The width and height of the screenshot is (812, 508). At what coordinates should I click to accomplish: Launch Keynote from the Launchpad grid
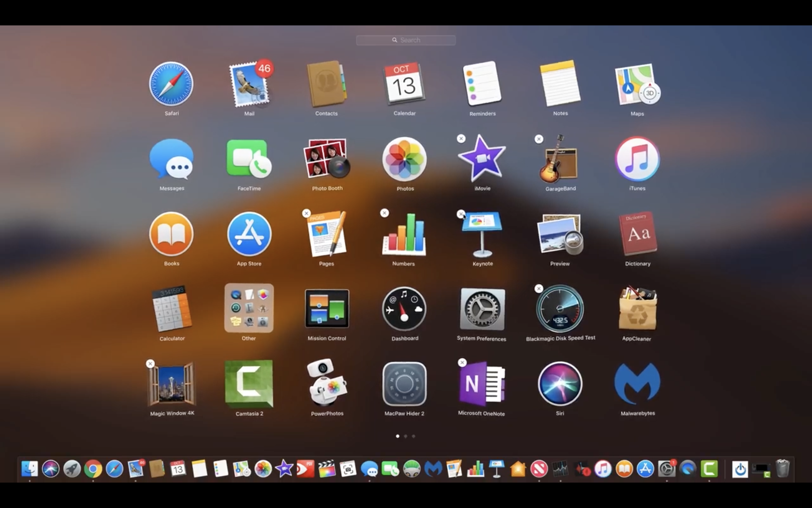[x=482, y=234]
